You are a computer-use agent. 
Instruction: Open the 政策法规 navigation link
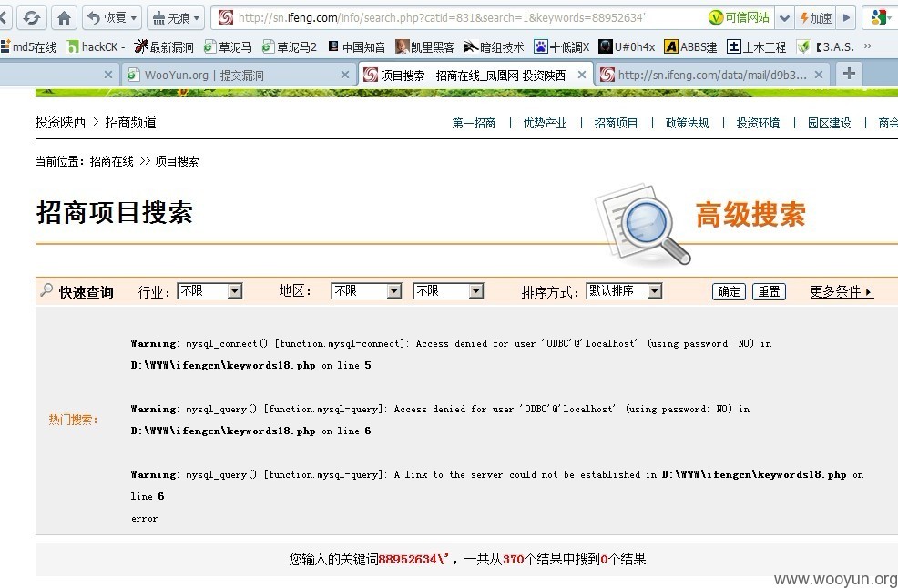pos(687,123)
